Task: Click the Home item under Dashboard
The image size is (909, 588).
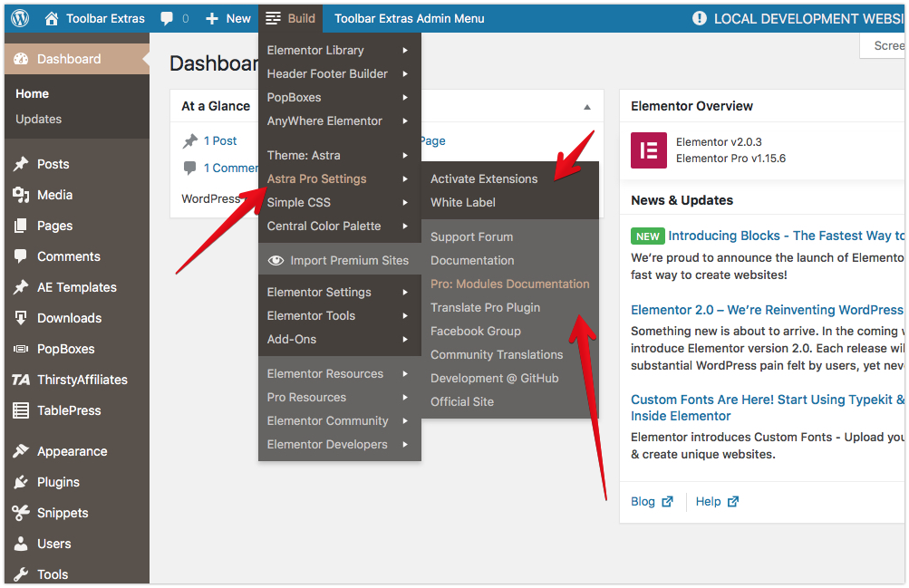Action: click(32, 94)
